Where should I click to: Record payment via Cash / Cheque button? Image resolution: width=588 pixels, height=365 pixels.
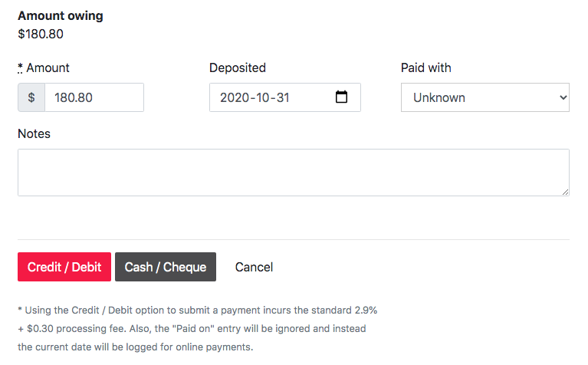[x=166, y=267]
